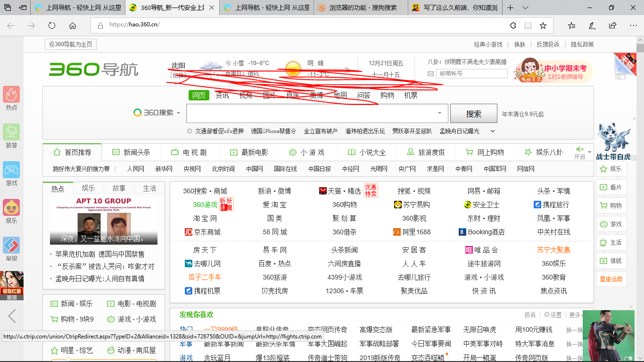Open the 换肤 link at top
Viewport: 644px width, 362px height.
click(x=520, y=44)
